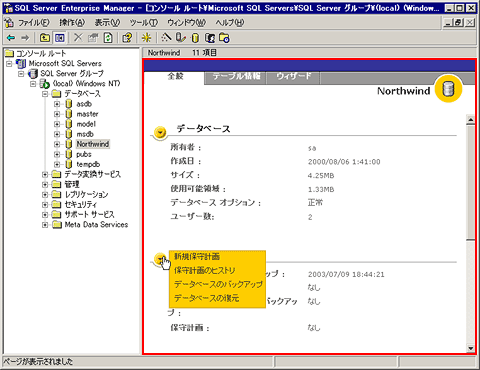Click the Back arrow toolbar icon

11,38
